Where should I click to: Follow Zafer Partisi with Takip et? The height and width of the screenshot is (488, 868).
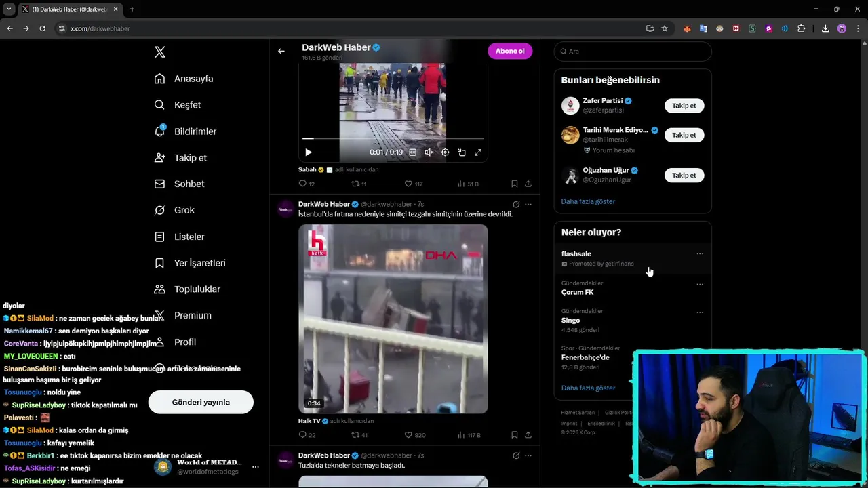pos(684,106)
